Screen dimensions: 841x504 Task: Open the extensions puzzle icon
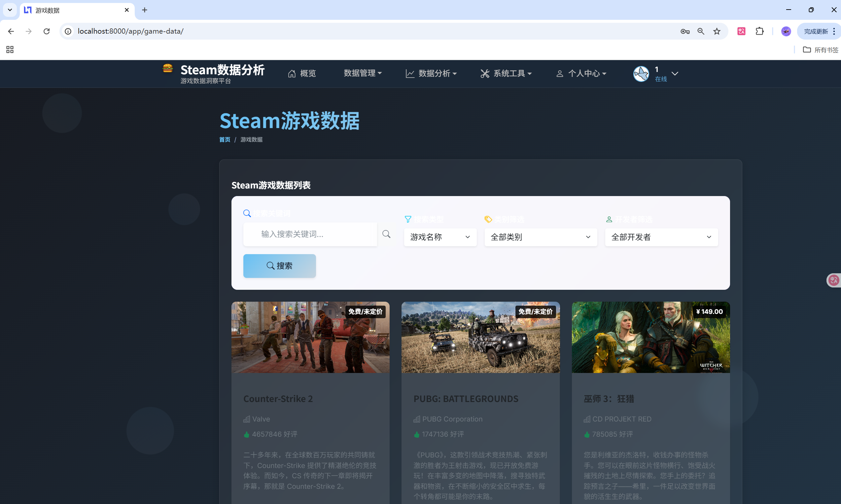(759, 31)
